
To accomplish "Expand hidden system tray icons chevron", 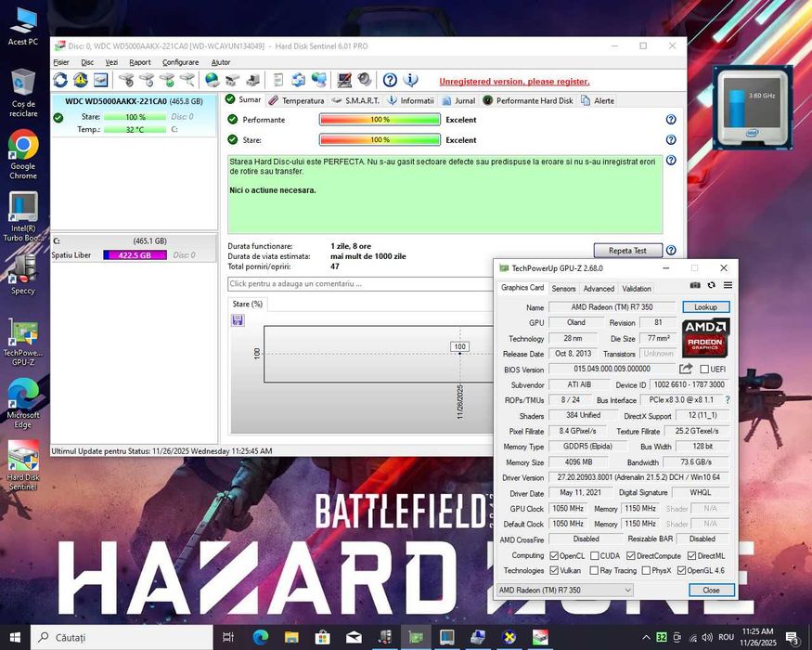I will [646, 637].
